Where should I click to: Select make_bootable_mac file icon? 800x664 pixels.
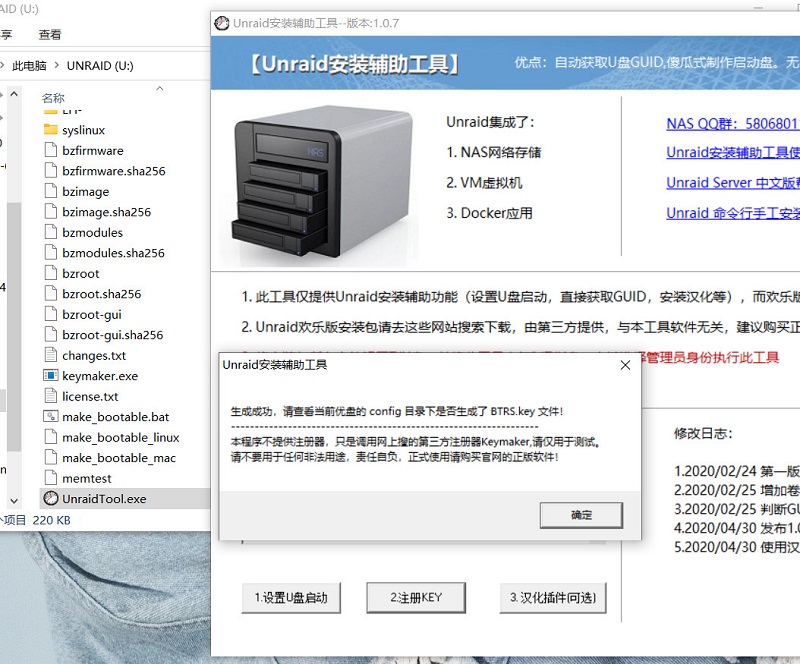tap(51, 457)
